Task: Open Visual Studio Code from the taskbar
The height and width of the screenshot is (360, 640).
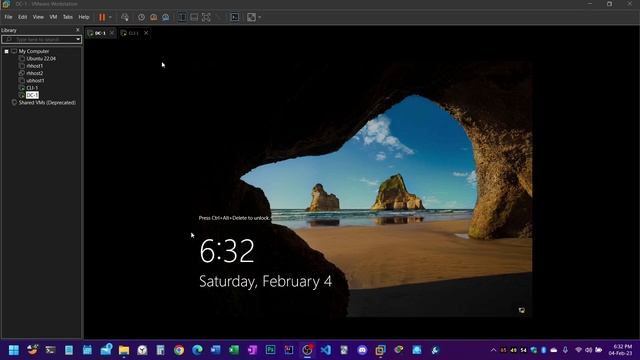Action: [326, 350]
